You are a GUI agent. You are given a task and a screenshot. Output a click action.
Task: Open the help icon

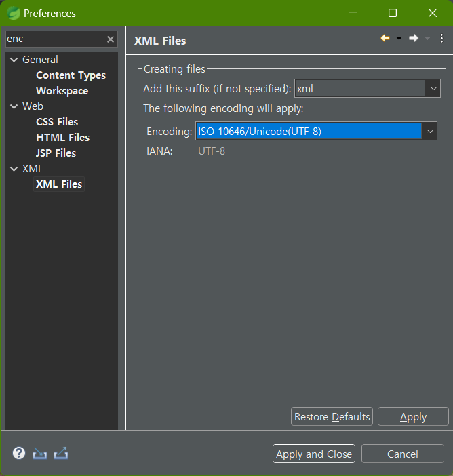19,453
